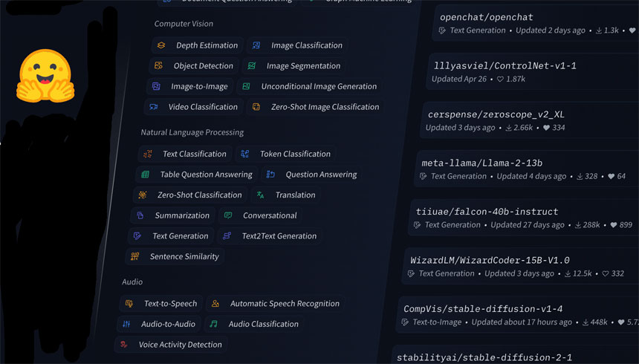Viewport: 639px width, 364px height.
Task: Filter by Automatic Speech Recognition
Action: pyautogui.click(x=276, y=303)
